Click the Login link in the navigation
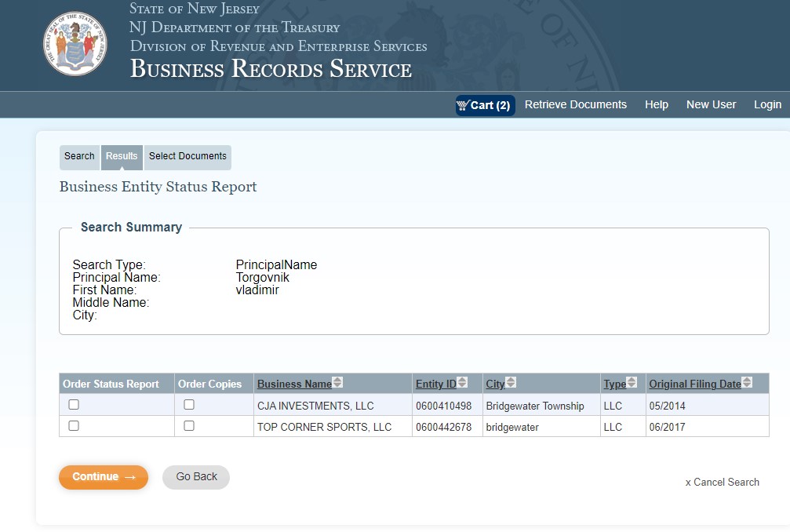This screenshot has height=532, width=790. [767, 105]
